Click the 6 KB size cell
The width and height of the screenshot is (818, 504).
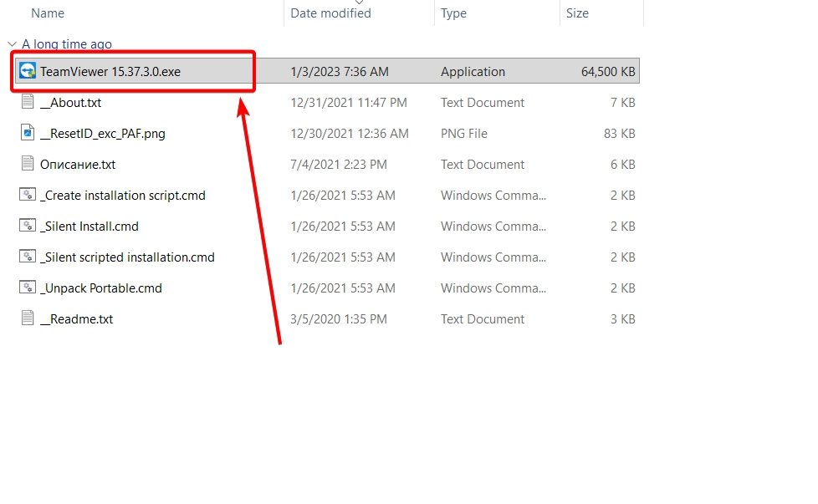pyautogui.click(x=623, y=164)
